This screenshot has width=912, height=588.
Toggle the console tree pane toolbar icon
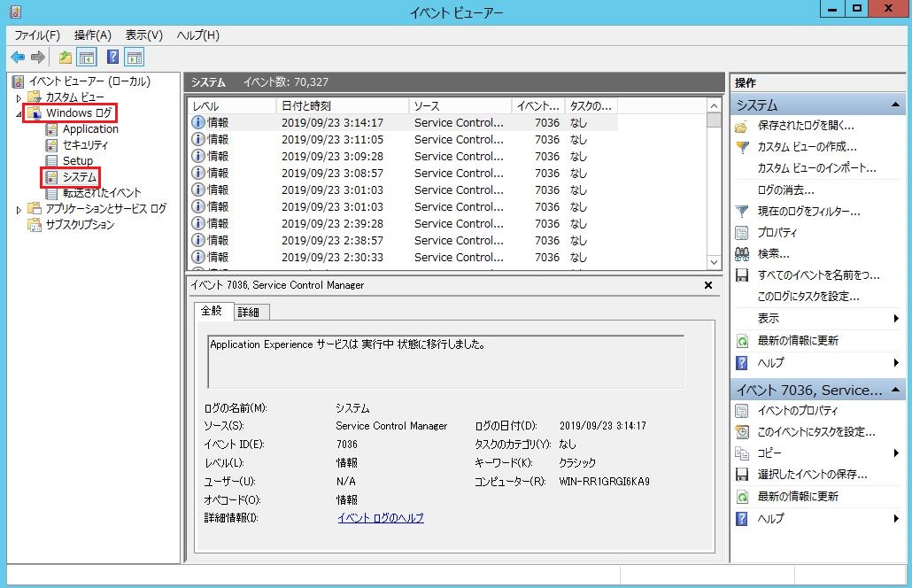(87, 57)
